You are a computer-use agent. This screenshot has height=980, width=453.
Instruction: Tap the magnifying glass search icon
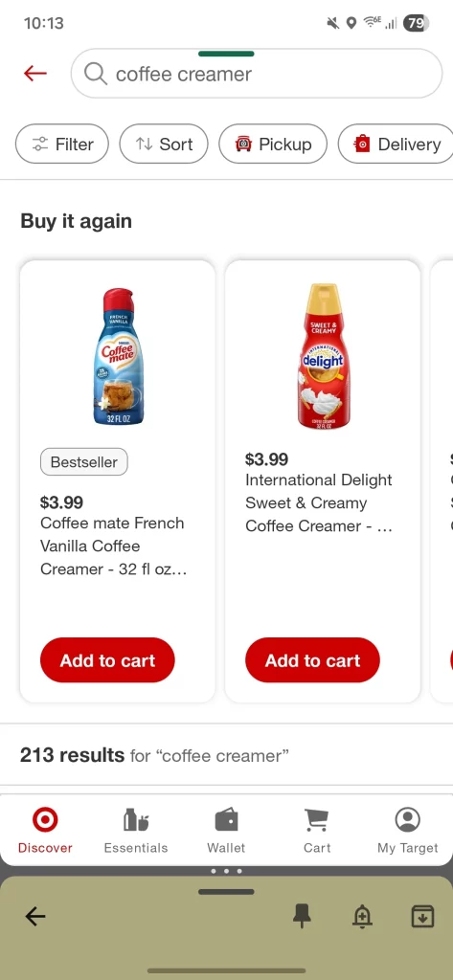(95, 74)
